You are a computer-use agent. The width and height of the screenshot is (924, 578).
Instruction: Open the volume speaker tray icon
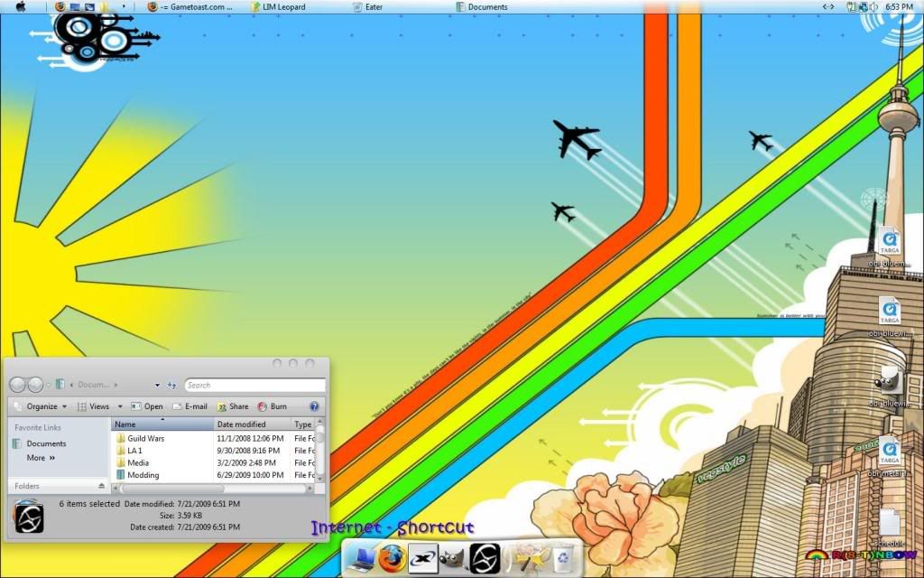coord(873,7)
